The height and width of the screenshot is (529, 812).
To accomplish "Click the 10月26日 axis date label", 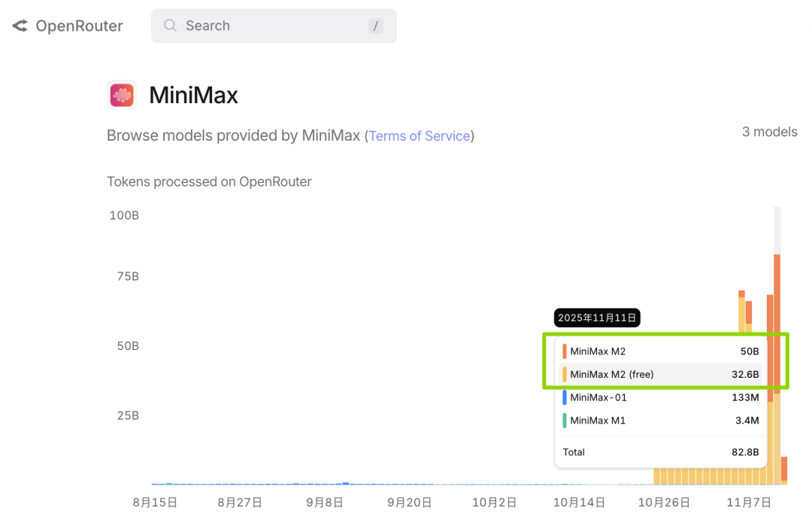I will [664, 503].
